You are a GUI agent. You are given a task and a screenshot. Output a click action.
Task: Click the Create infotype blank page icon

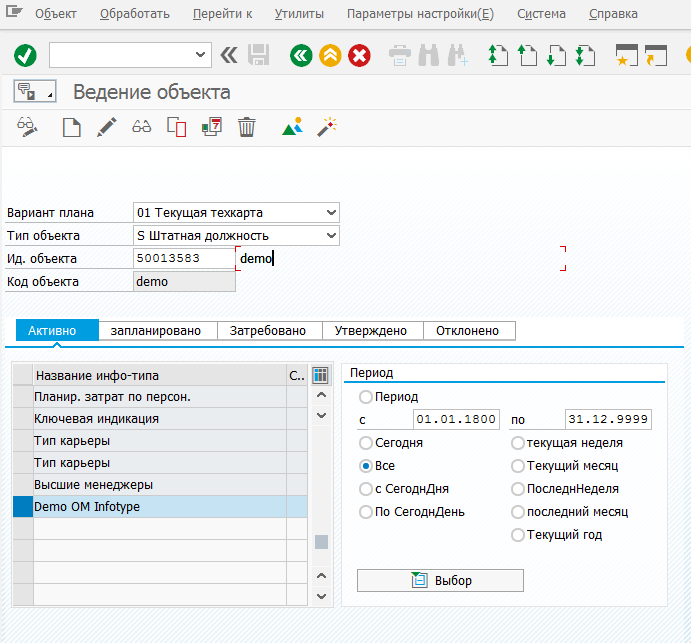[x=71, y=128]
